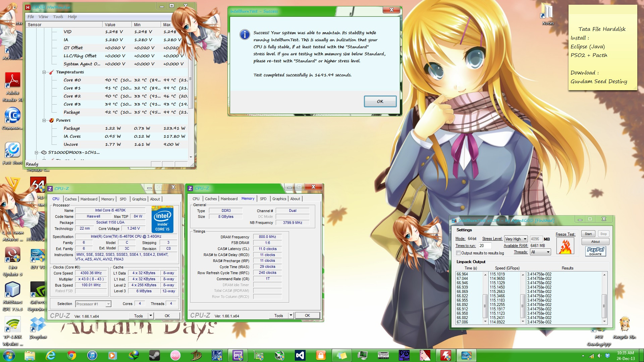Open the Fast Boot desktop icon
The height and width of the screenshot is (362, 644).
click(13, 154)
